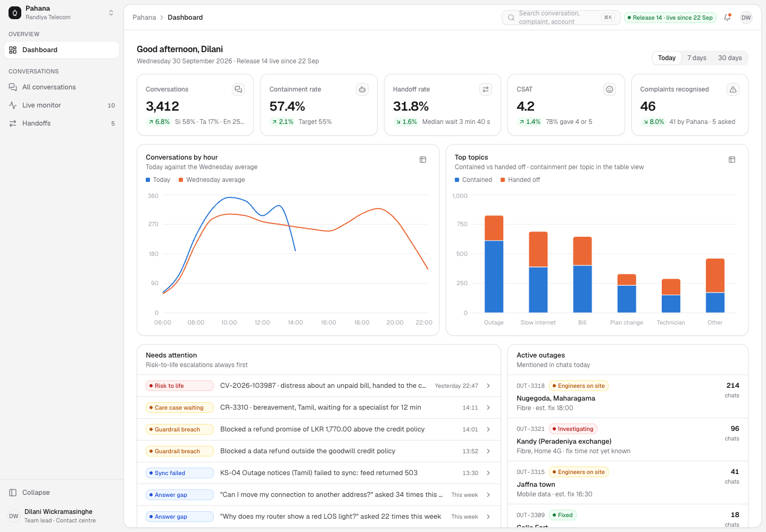Click the CSAT card smiley icon
This screenshot has width=766, height=532.
610,89
